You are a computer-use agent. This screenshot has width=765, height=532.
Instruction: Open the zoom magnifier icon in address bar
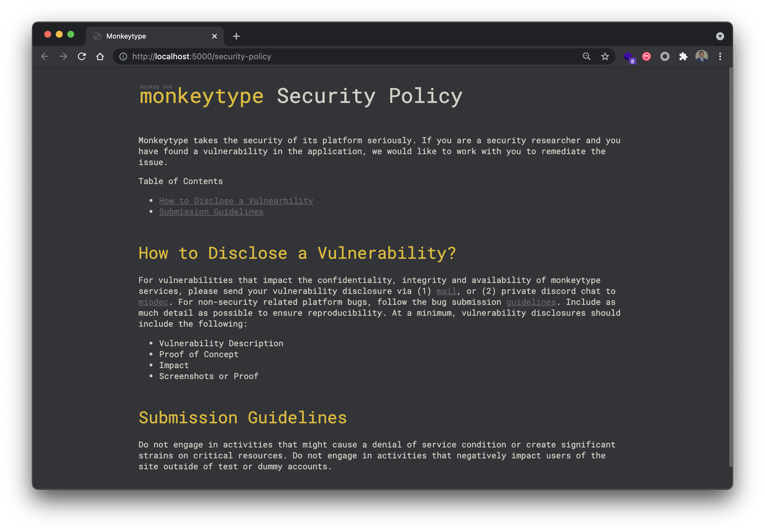pyautogui.click(x=586, y=56)
